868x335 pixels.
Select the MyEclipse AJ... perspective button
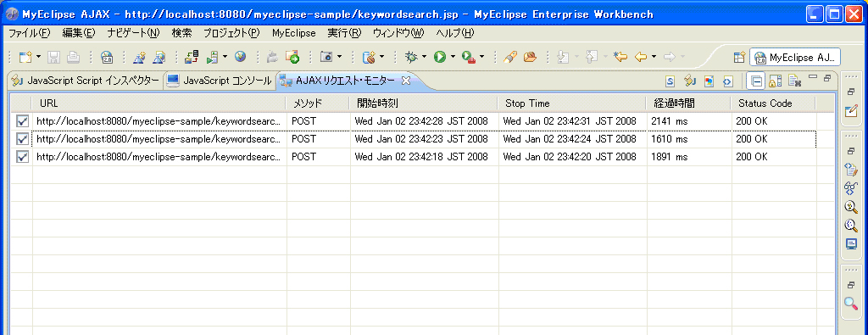pos(795,57)
